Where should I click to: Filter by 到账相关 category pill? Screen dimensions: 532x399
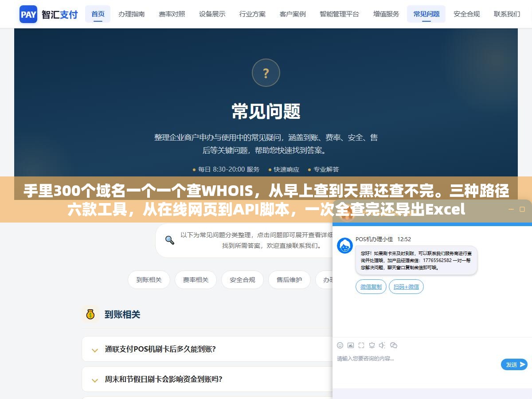click(149, 280)
